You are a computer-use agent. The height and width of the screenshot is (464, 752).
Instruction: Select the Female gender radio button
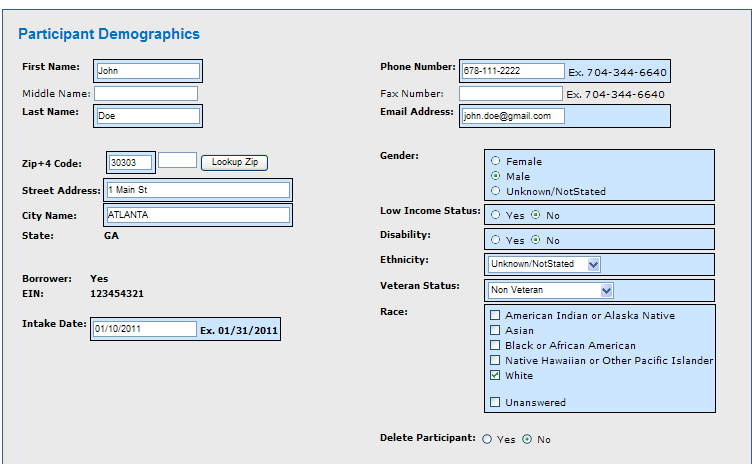496,161
